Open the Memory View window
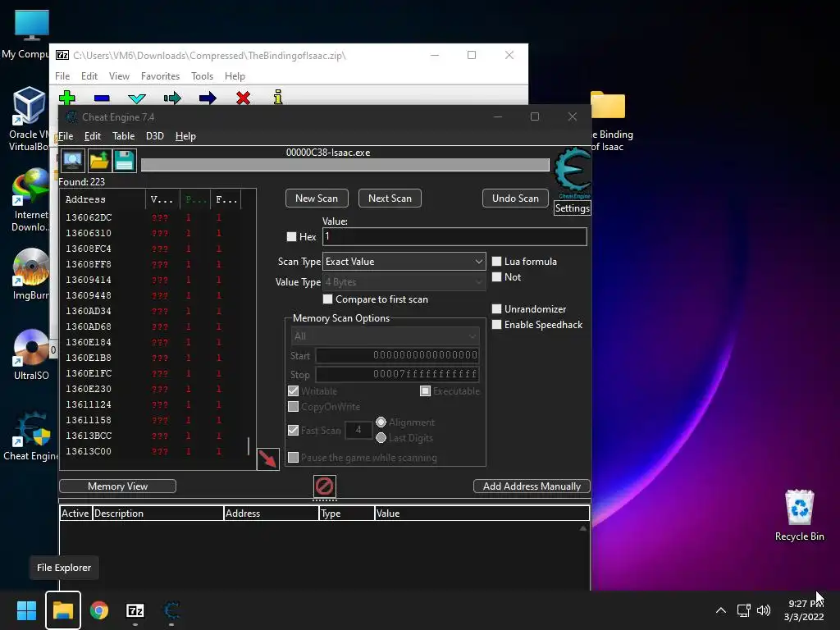840x630 pixels. (x=117, y=486)
